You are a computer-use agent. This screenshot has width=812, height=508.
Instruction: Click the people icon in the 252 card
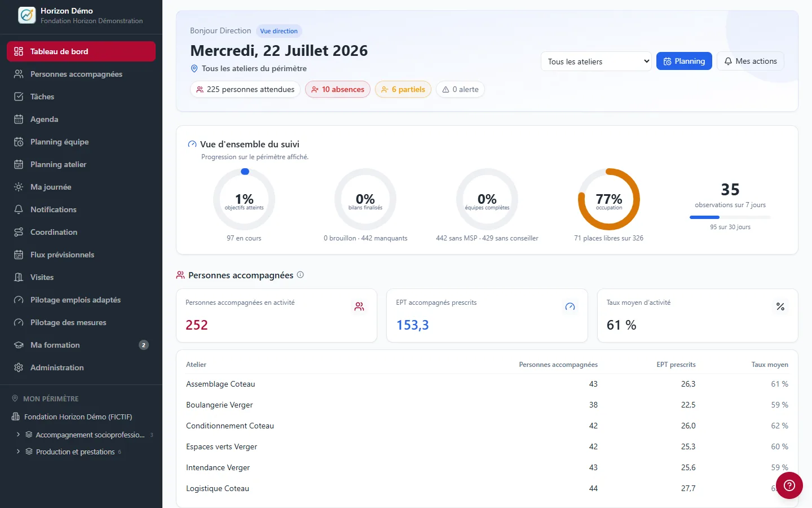click(x=359, y=306)
